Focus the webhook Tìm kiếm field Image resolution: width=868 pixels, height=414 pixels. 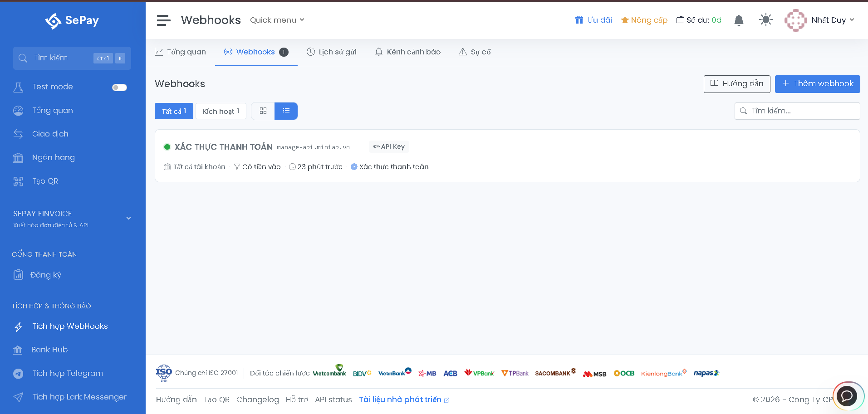(x=797, y=111)
